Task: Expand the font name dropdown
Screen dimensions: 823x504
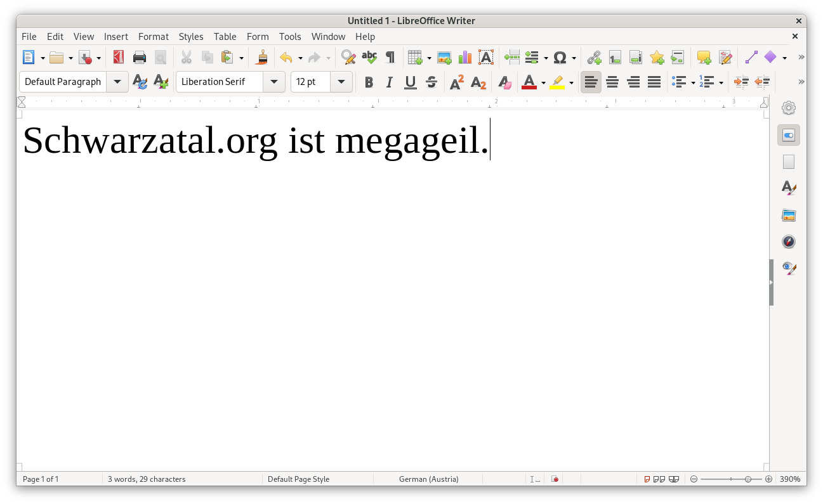Action: (x=274, y=82)
